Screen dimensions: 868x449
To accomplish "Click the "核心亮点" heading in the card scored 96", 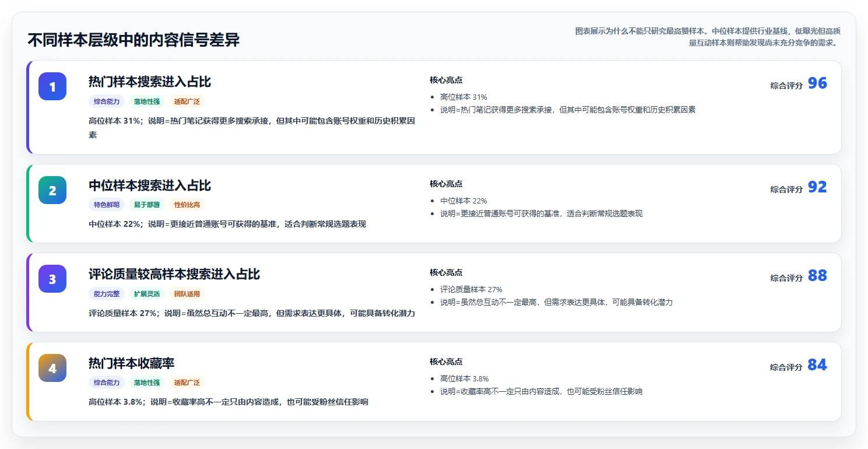I will (446, 80).
